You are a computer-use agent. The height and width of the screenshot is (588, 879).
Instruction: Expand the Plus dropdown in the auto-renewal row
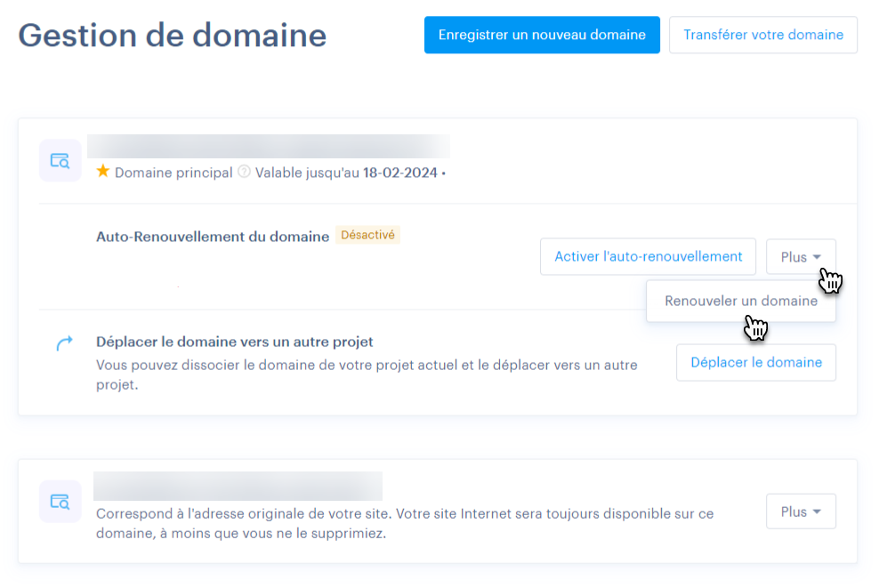[x=800, y=257]
